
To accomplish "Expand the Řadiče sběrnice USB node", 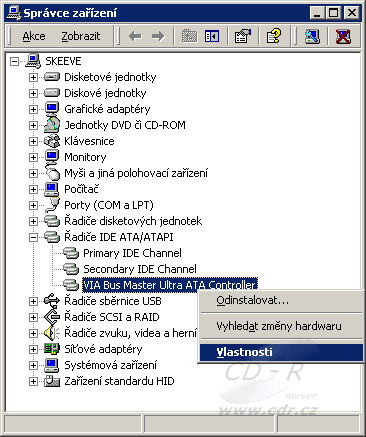I will (33, 301).
